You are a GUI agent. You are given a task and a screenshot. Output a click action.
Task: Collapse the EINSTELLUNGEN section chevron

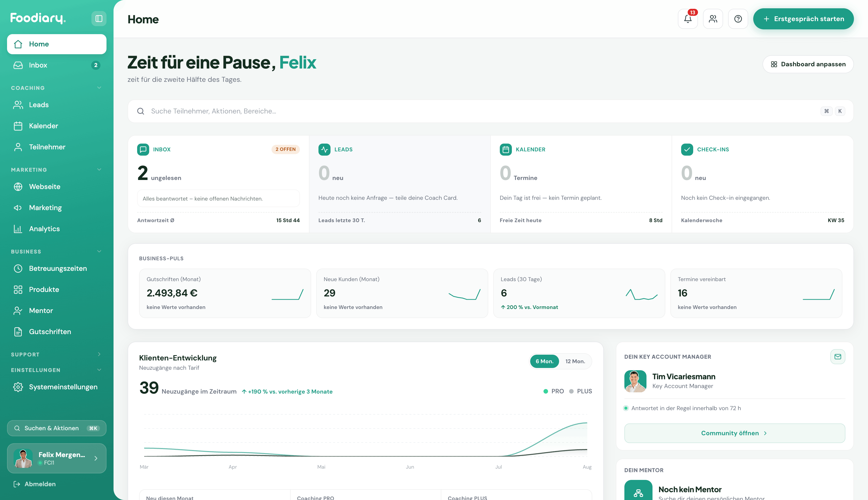pyautogui.click(x=99, y=370)
